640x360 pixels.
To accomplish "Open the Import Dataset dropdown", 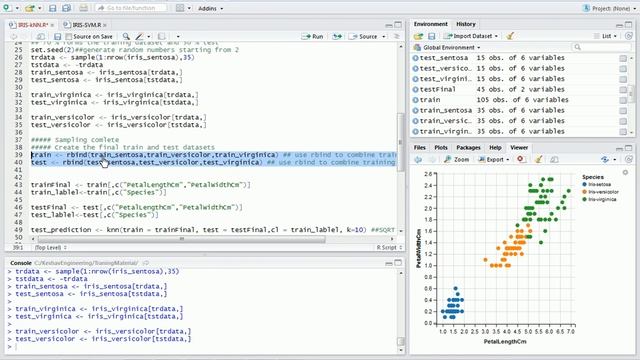I will point(471,36).
